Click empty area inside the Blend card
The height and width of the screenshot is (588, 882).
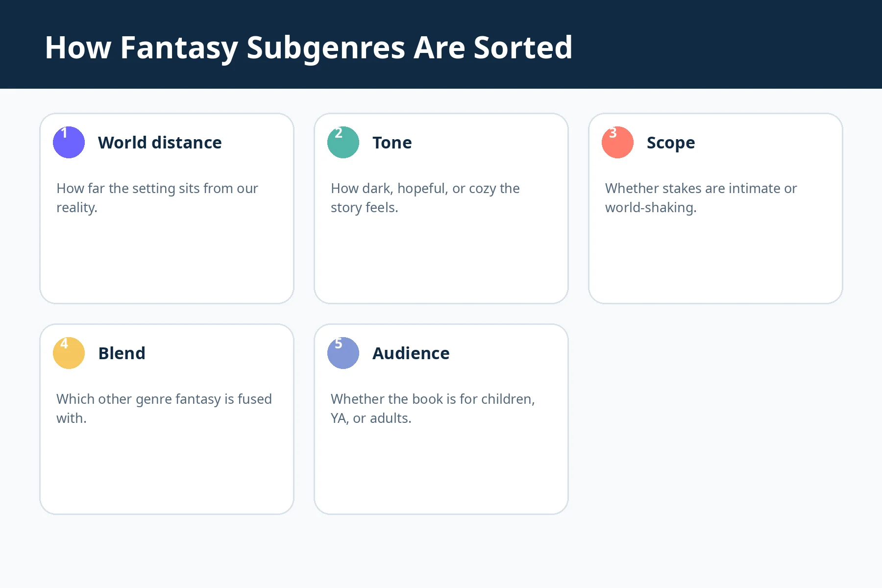point(167,470)
